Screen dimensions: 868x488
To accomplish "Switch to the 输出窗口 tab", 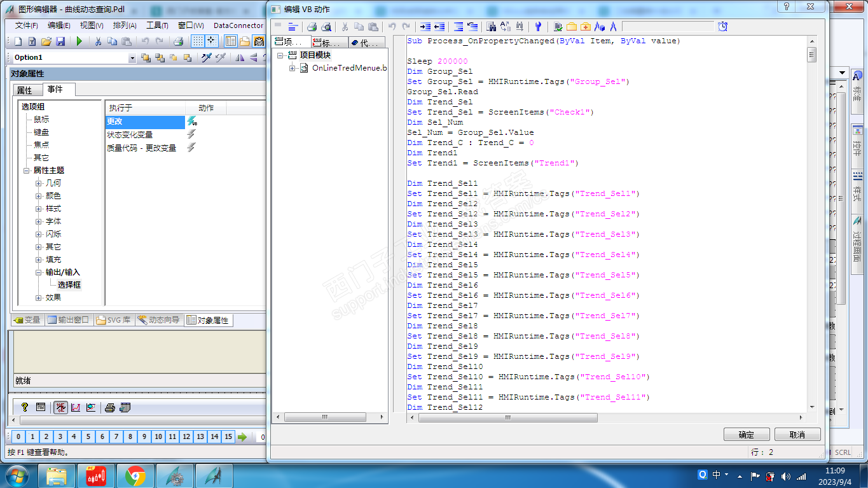I will coord(69,320).
